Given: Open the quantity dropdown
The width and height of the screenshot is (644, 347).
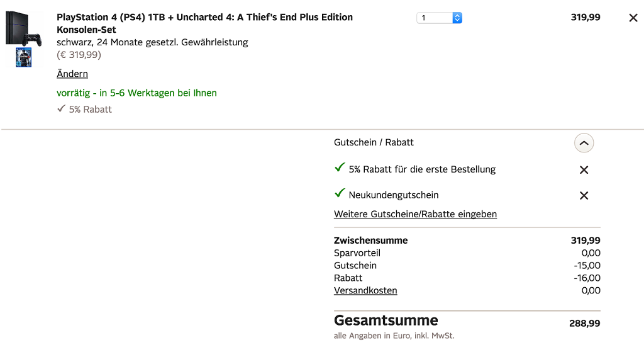Looking at the screenshot, I should (439, 18).
